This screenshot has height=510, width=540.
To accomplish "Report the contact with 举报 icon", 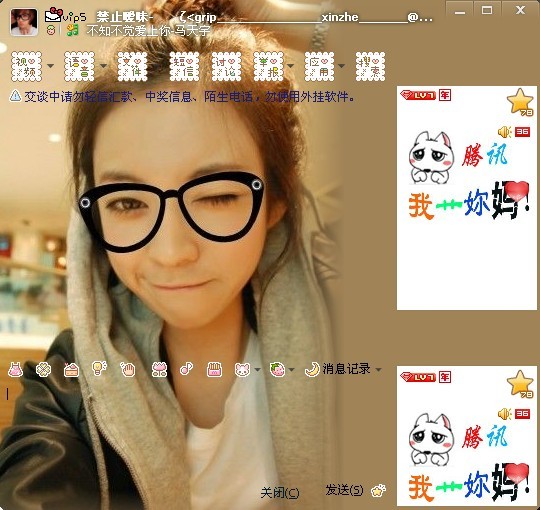I will point(269,66).
